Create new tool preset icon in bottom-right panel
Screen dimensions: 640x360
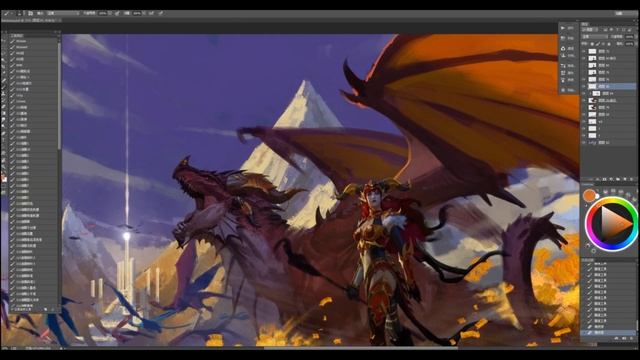(624, 338)
